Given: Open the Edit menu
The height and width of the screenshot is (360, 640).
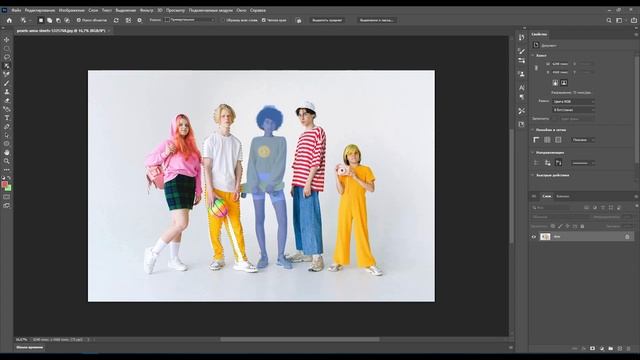Looking at the screenshot, I should click(x=40, y=10).
